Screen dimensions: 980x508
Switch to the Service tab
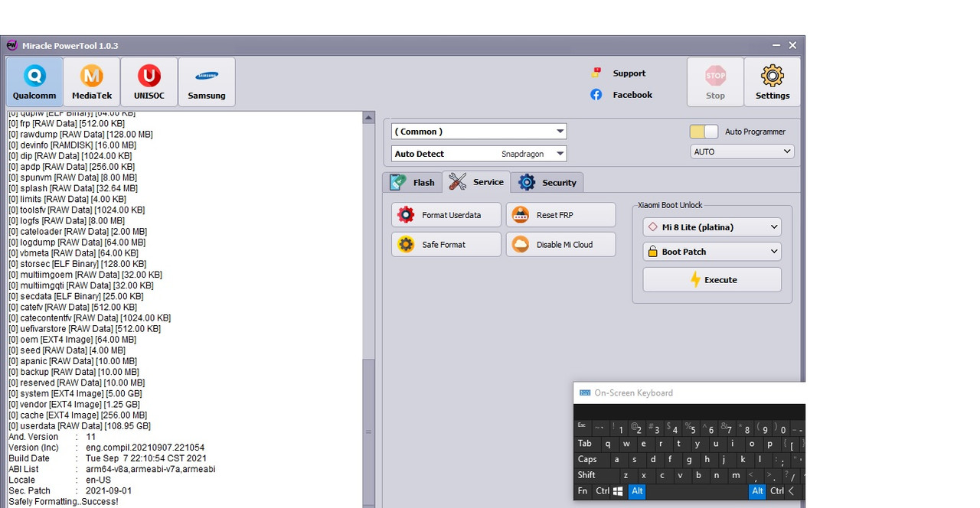[476, 182]
